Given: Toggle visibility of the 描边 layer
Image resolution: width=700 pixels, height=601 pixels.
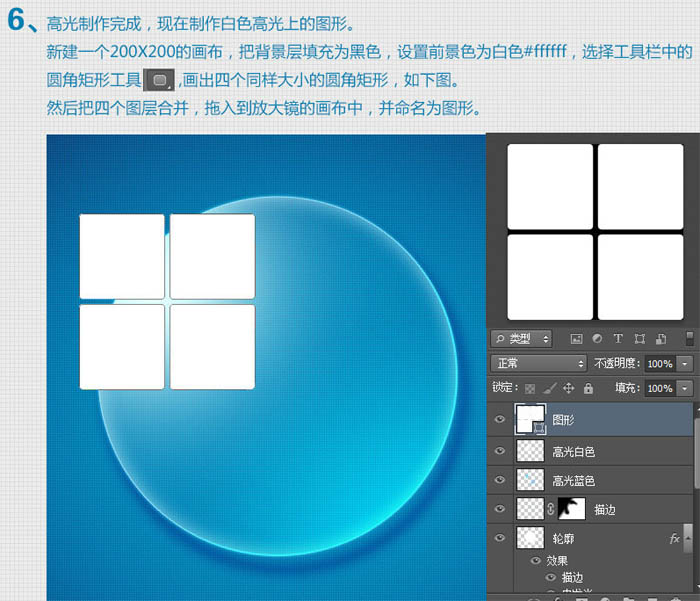Looking at the screenshot, I should click(500, 509).
